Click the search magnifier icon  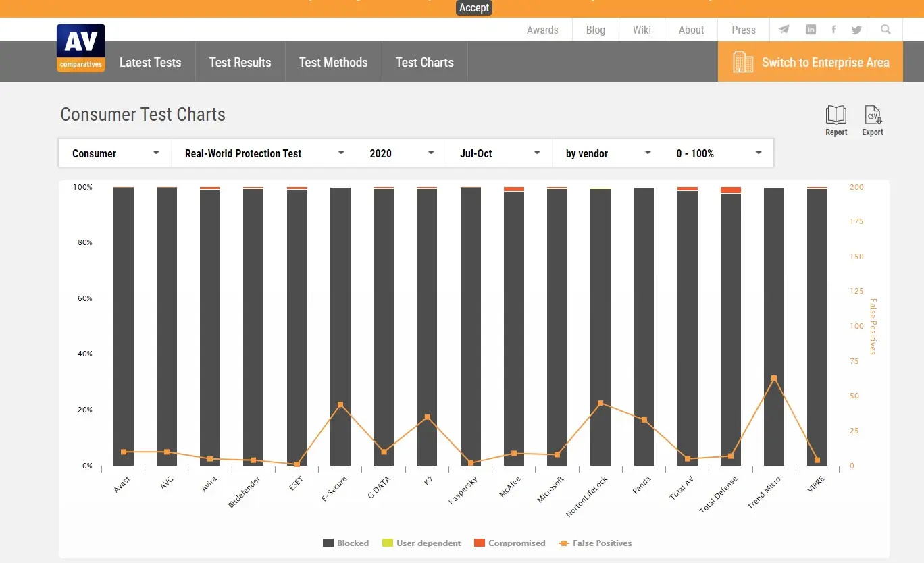click(885, 30)
